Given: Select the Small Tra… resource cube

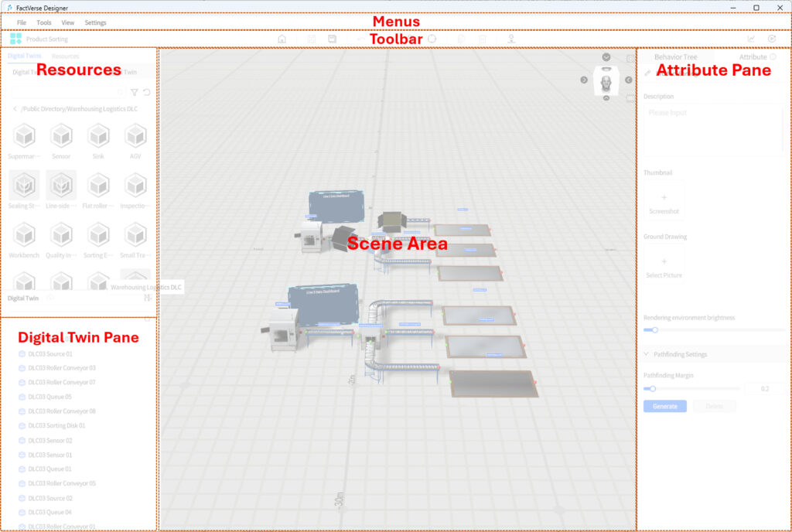Looking at the screenshot, I should click(135, 235).
